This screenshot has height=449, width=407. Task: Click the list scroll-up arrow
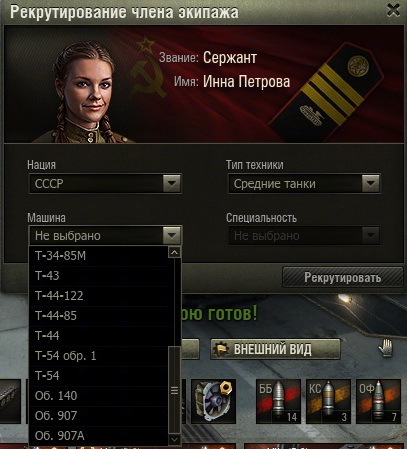click(x=174, y=252)
